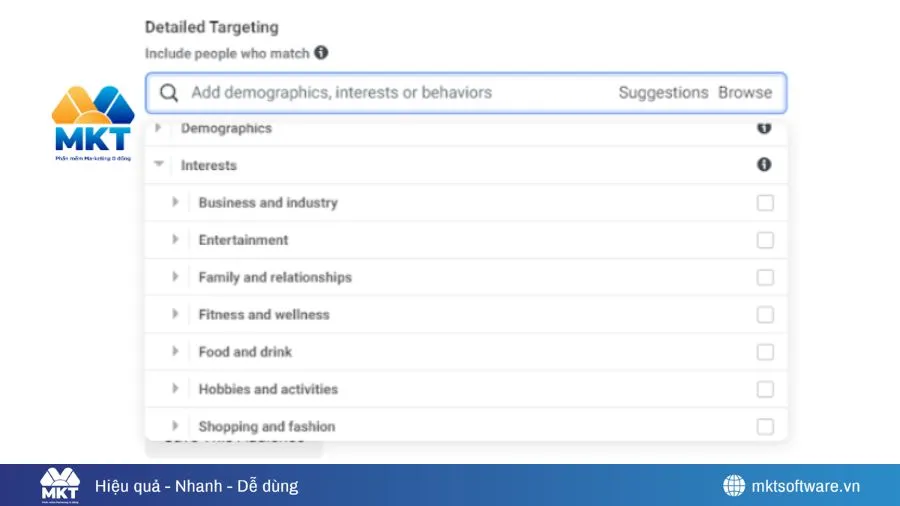Click info icon beside Include people who match
This screenshot has width=900, height=506.
321,53
